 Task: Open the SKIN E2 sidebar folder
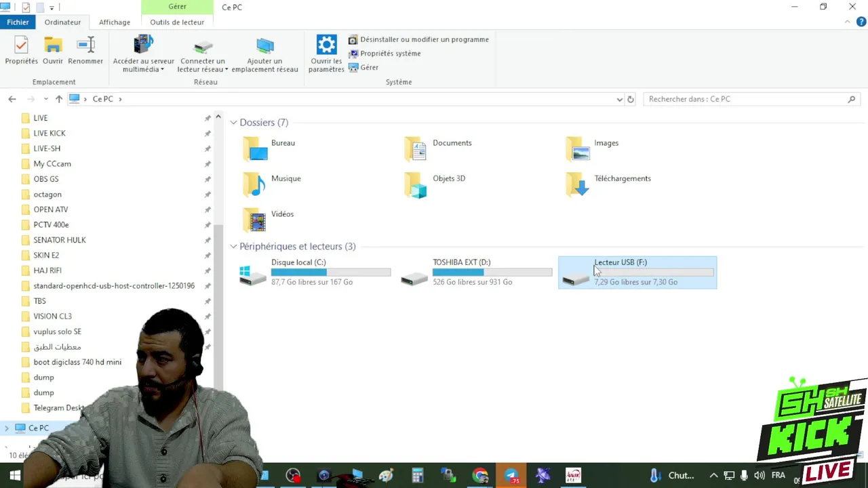[x=46, y=256]
